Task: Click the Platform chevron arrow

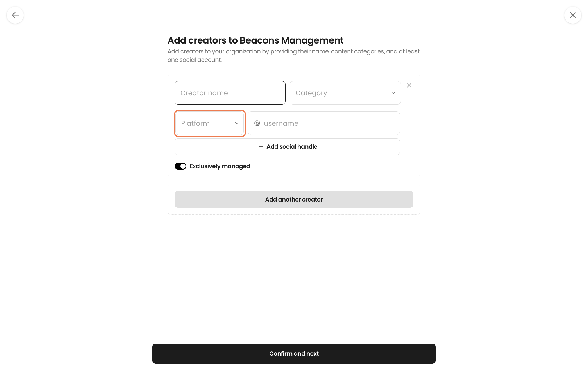Action: (237, 123)
